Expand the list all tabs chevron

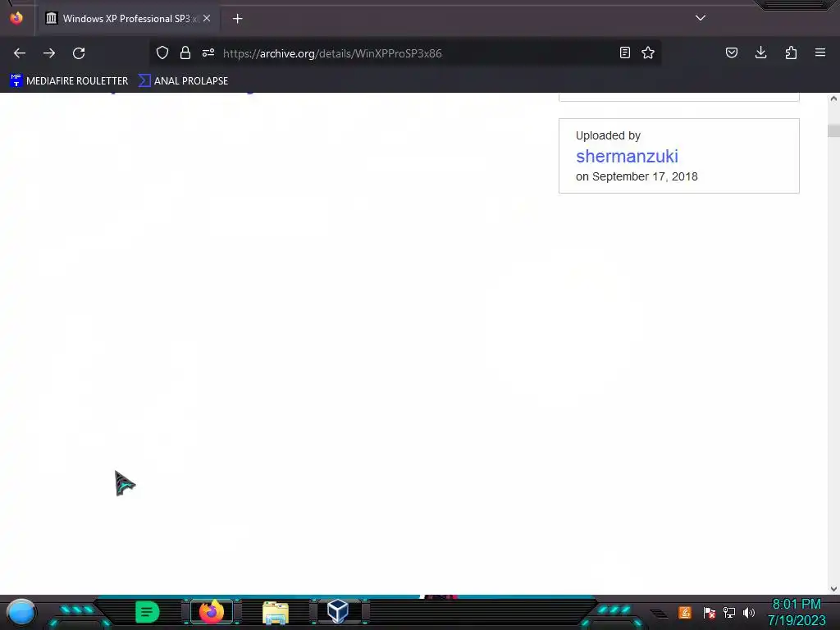(701, 18)
